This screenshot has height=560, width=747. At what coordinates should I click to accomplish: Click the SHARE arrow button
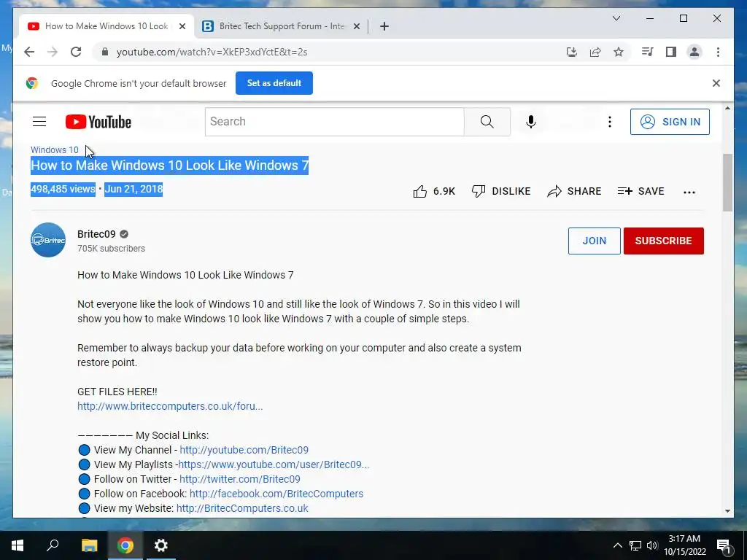tap(574, 191)
